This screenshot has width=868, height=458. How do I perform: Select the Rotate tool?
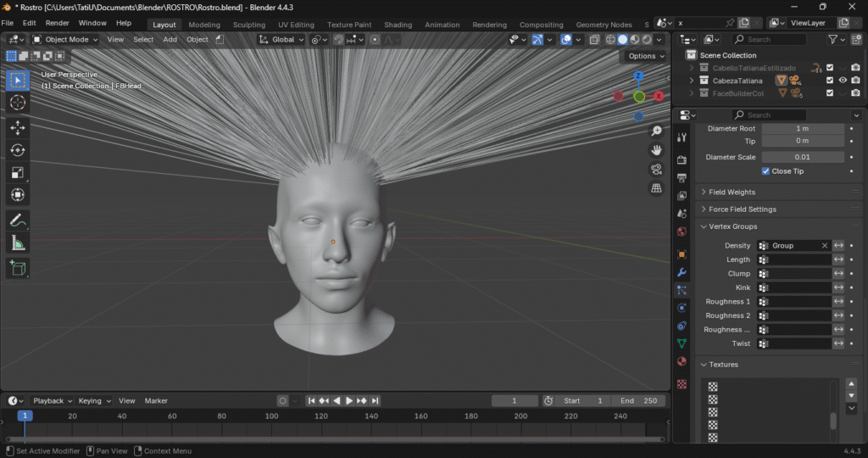point(18,150)
